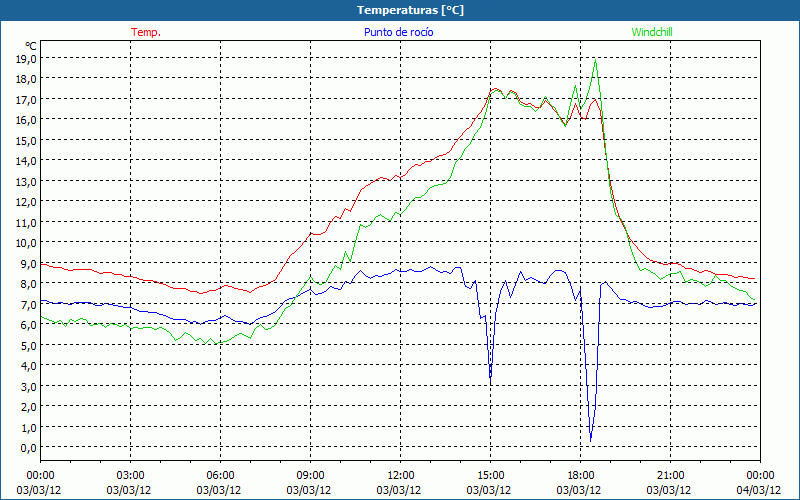Click the '9,0' y-axis value
This screenshot has height=500, width=800.
coord(28,263)
